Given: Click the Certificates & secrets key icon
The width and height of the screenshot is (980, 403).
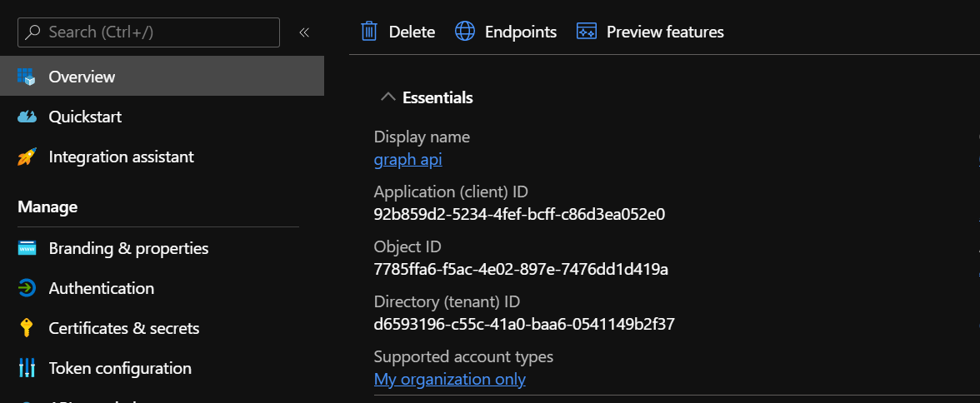Looking at the screenshot, I should 27,328.
